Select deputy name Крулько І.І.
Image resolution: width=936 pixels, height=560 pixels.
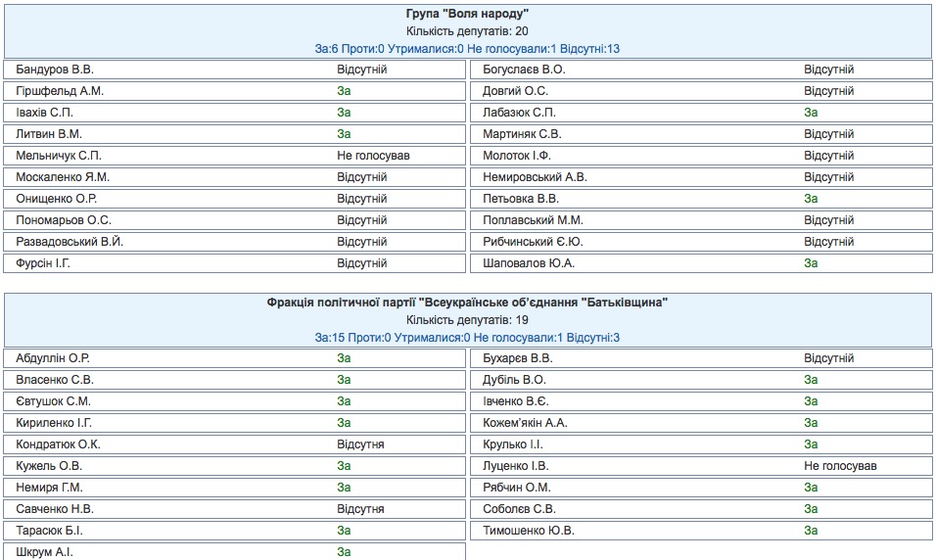click(x=513, y=444)
